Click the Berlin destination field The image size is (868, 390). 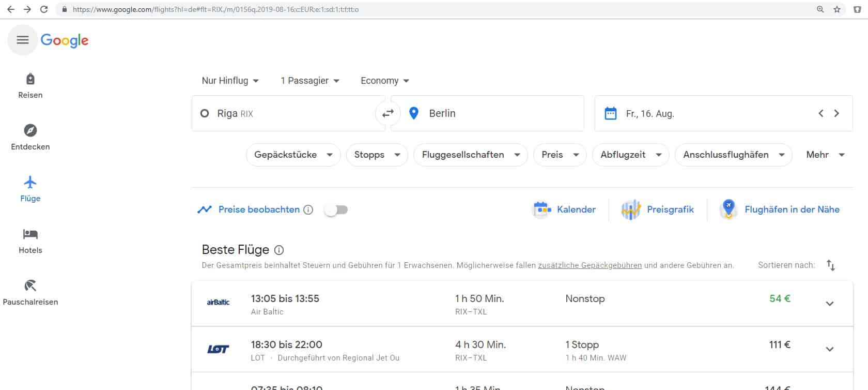click(496, 113)
